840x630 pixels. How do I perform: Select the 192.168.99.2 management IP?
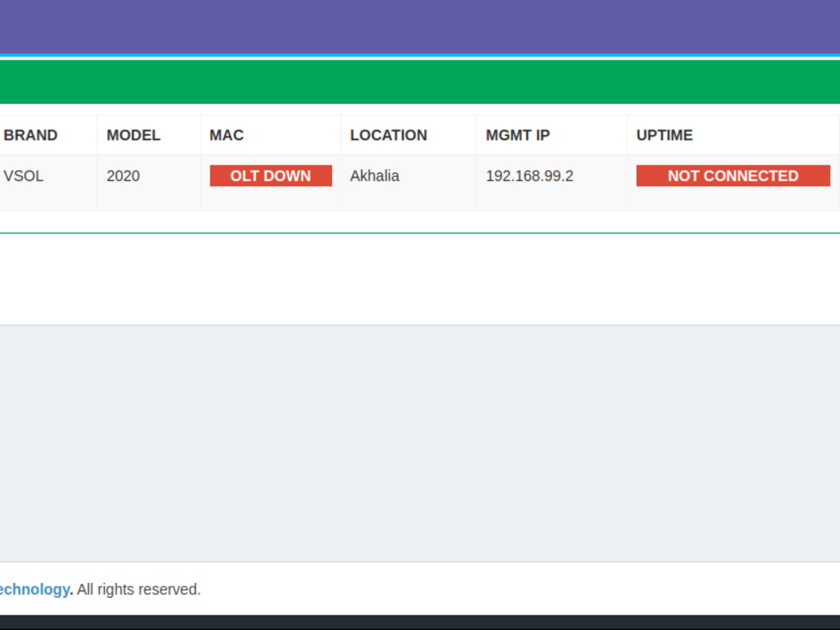[529, 176]
